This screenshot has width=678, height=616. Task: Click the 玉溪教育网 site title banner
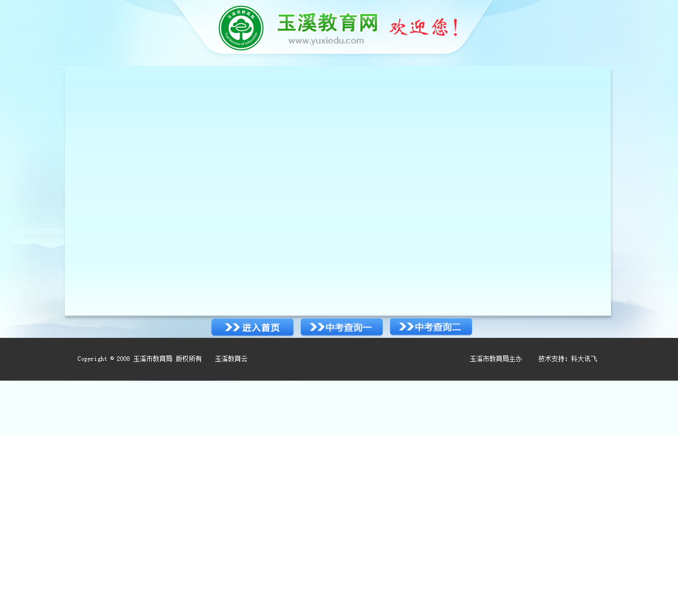click(328, 23)
